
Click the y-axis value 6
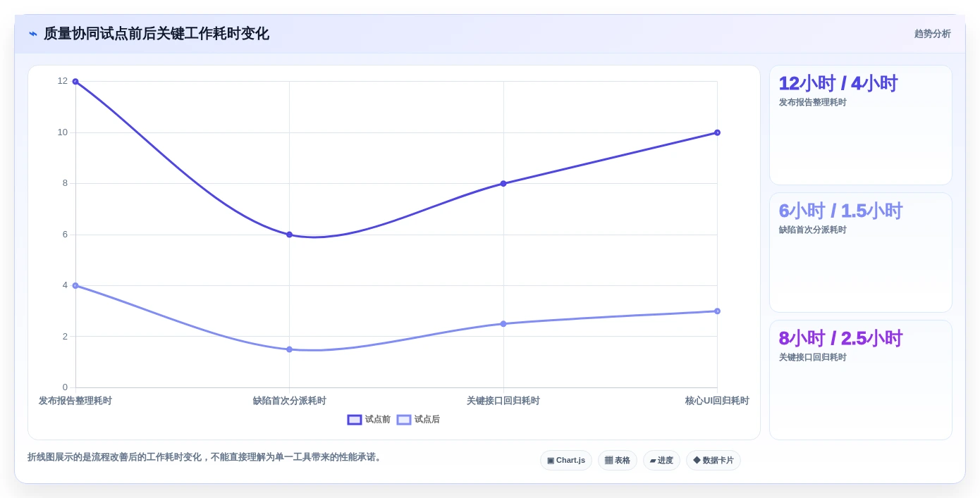pyautogui.click(x=65, y=235)
